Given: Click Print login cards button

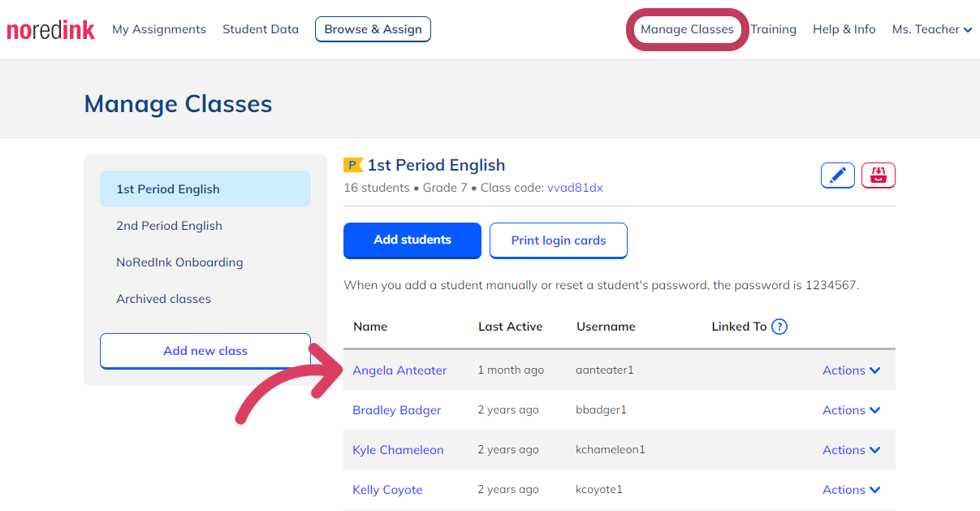Looking at the screenshot, I should pyautogui.click(x=559, y=240).
